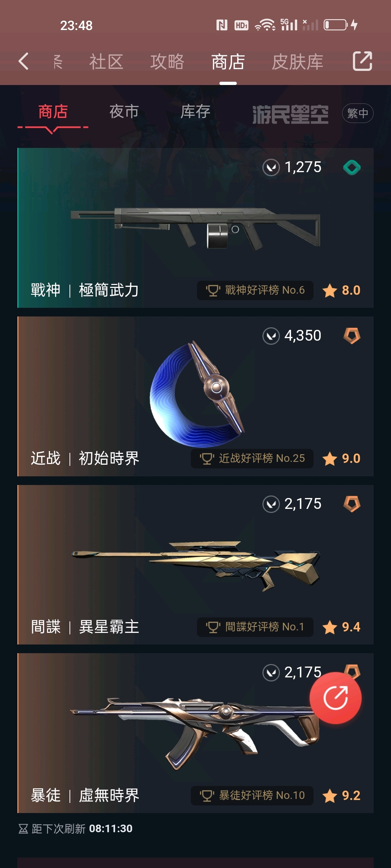
Task: Go to the 皮肤库 tab
Action: pos(298,61)
